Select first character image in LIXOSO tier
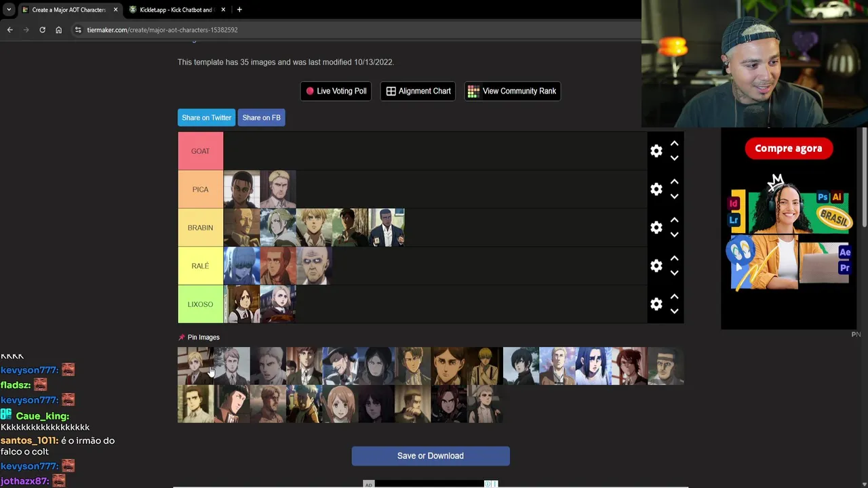The height and width of the screenshot is (488, 868). tap(241, 304)
